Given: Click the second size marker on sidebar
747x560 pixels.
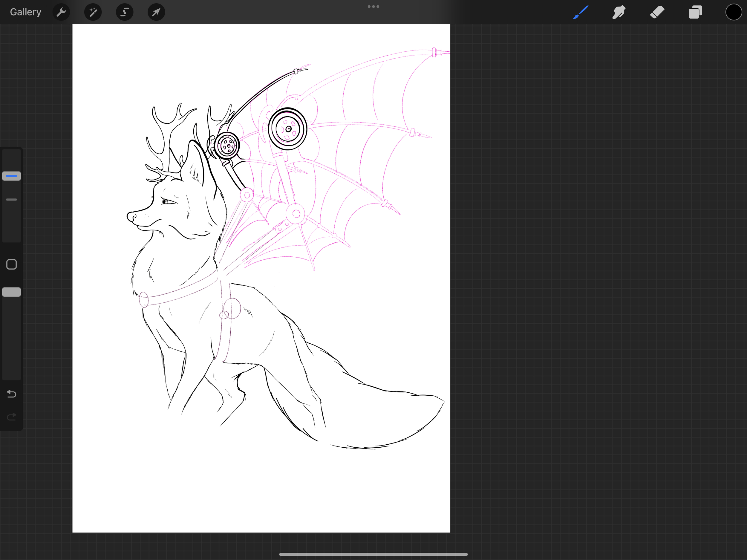Looking at the screenshot, I should tap(11, 200).
